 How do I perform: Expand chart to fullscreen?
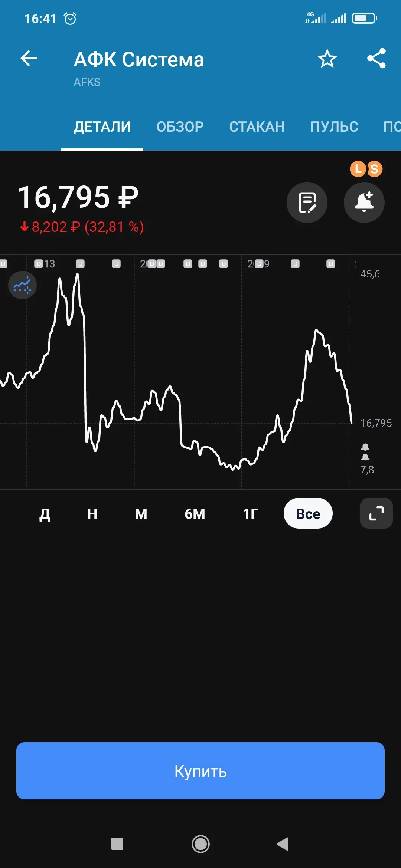point(376,513)
